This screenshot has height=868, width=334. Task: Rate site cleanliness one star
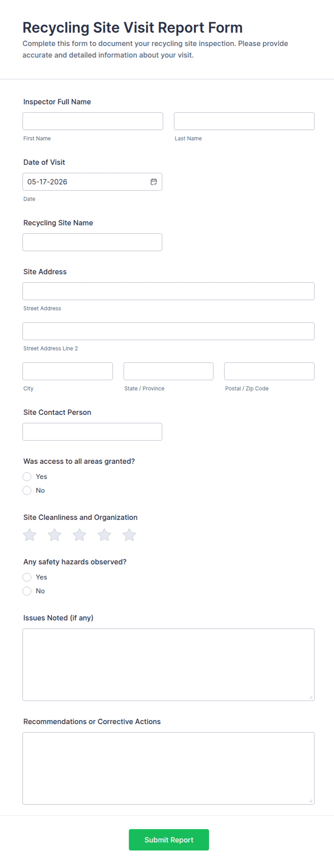pos(29,535)
